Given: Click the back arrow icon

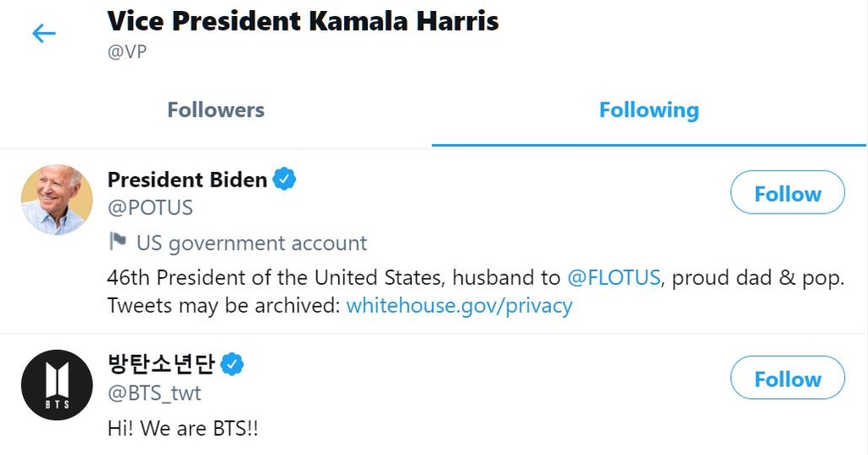Looking at the screenshot, I should (43, 34).
